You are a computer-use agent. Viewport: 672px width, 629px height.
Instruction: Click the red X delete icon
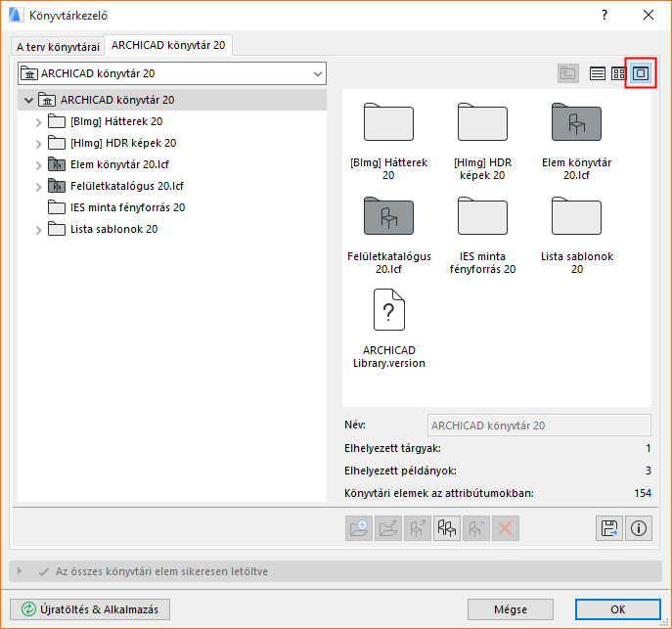[506, 528]
